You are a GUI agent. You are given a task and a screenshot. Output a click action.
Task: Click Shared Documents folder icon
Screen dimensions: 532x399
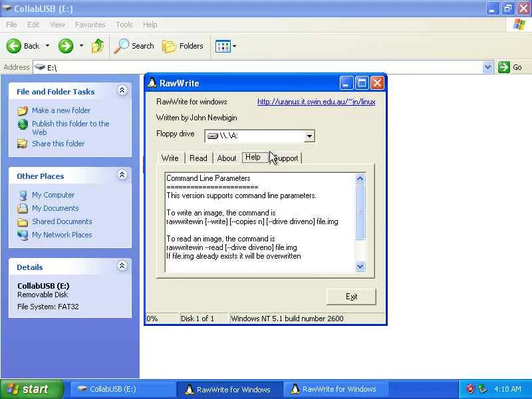23,221
